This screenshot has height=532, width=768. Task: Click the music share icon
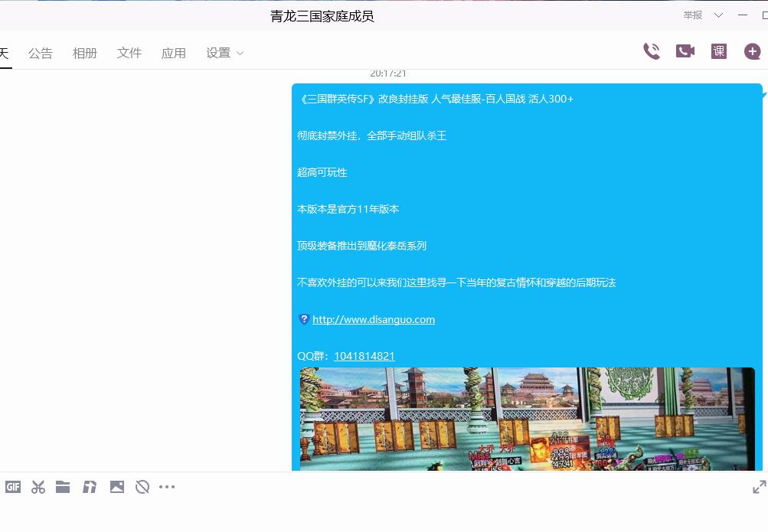tap(90, 487)
